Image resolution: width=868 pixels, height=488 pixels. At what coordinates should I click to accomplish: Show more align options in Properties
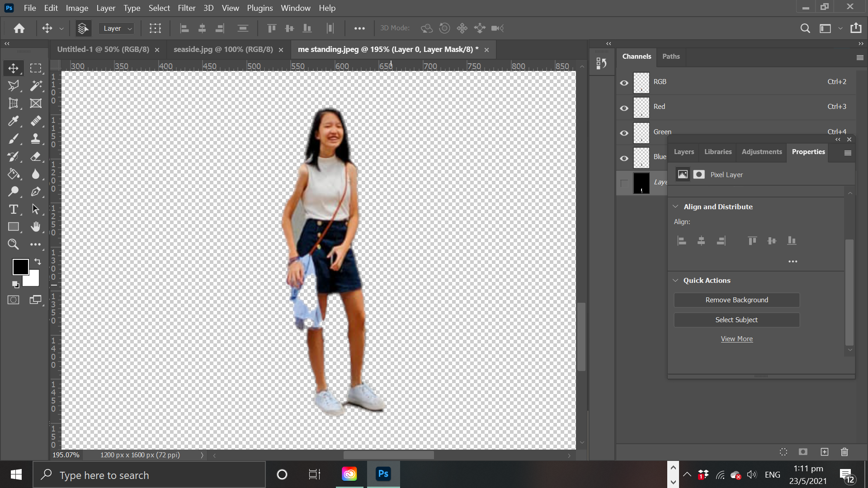click(x=793, y=261)
